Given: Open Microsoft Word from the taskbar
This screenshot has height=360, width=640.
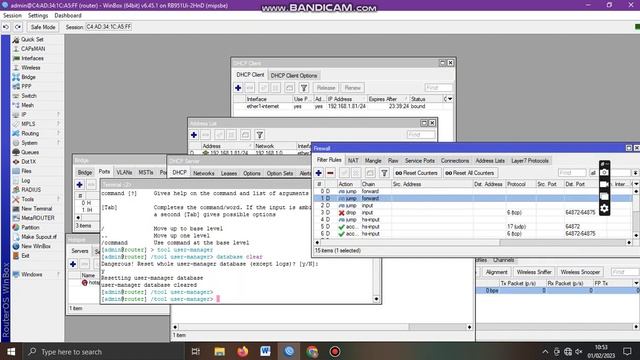Looking at the screenshot, I should pos(265,351).
